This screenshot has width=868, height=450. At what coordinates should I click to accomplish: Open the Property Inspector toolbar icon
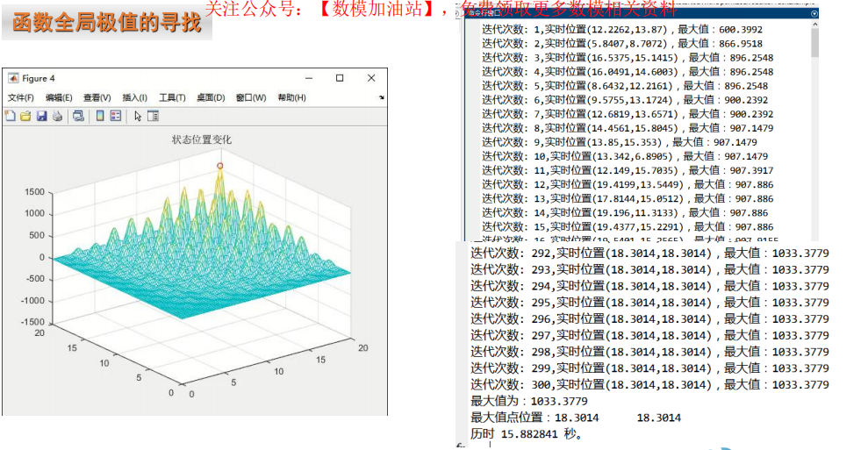coord(154,116)
